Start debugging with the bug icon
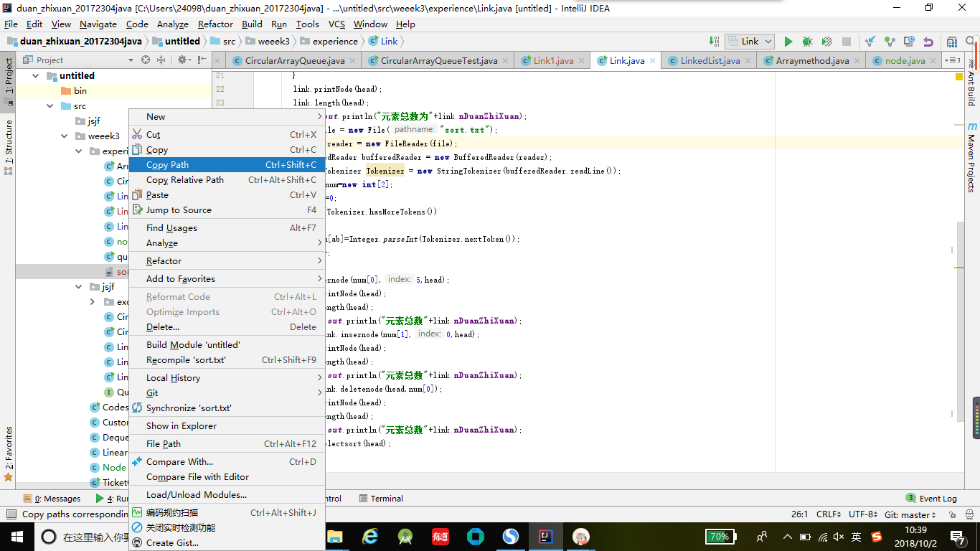Image resolution: width=980 pixels, height=551 pixels. [x=807, y=42]
